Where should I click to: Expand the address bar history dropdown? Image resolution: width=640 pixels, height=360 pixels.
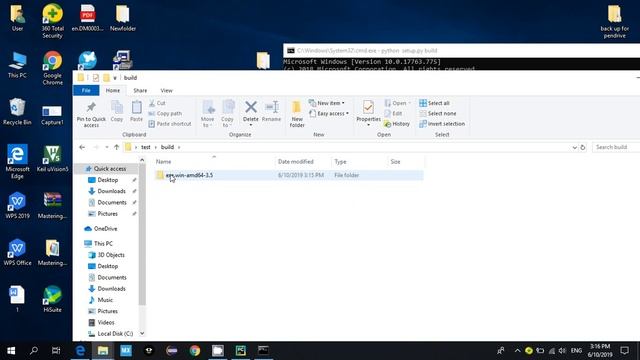tap(574, 147)
